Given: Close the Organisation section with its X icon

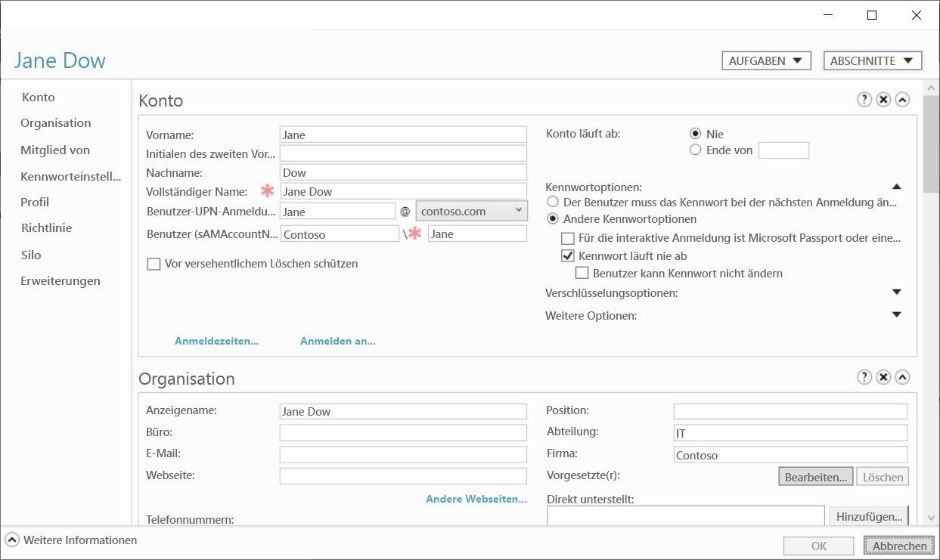Looking at the screenshot, I should tap(883, 376).
